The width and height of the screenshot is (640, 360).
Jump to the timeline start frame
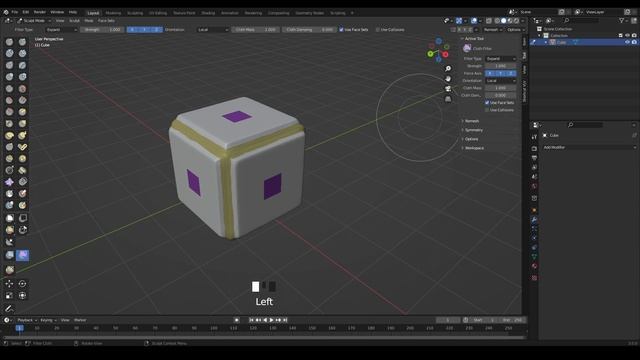(251, 320)
